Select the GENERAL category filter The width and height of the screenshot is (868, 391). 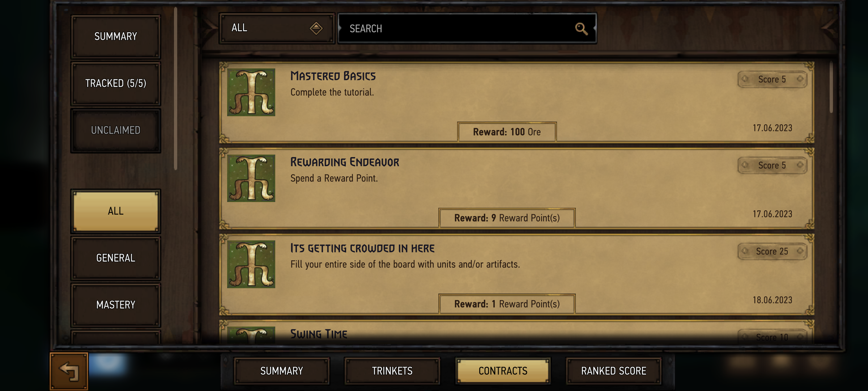click(116, 258)
